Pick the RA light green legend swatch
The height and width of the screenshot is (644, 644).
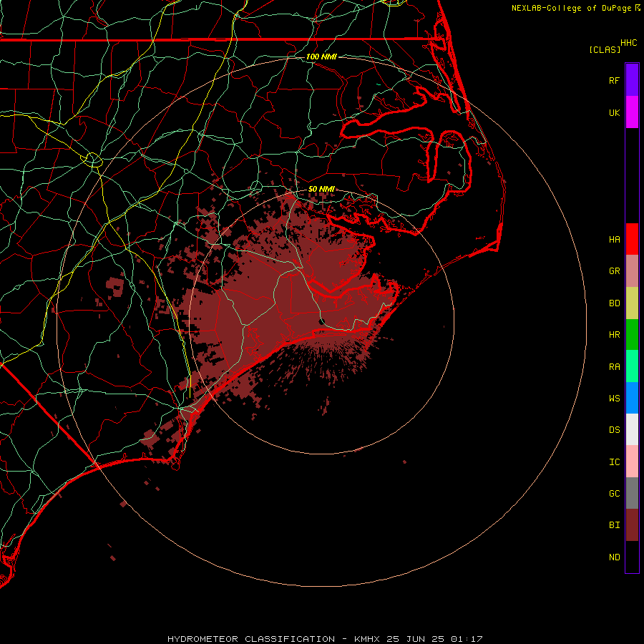(x=632, y=366)
